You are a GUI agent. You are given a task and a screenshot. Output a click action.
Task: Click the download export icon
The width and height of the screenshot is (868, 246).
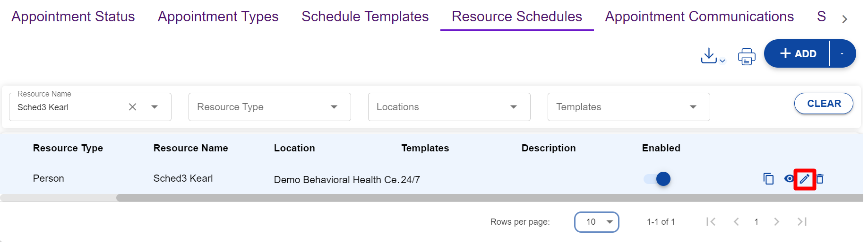coord(710,56)
